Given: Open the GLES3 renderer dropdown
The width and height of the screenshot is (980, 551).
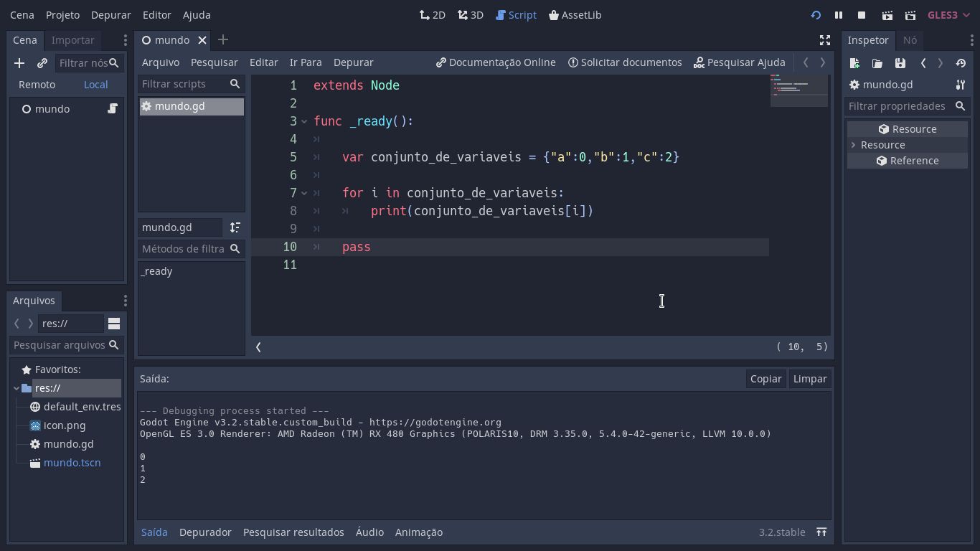Looking at the screenshot, I should pos(948,15).
